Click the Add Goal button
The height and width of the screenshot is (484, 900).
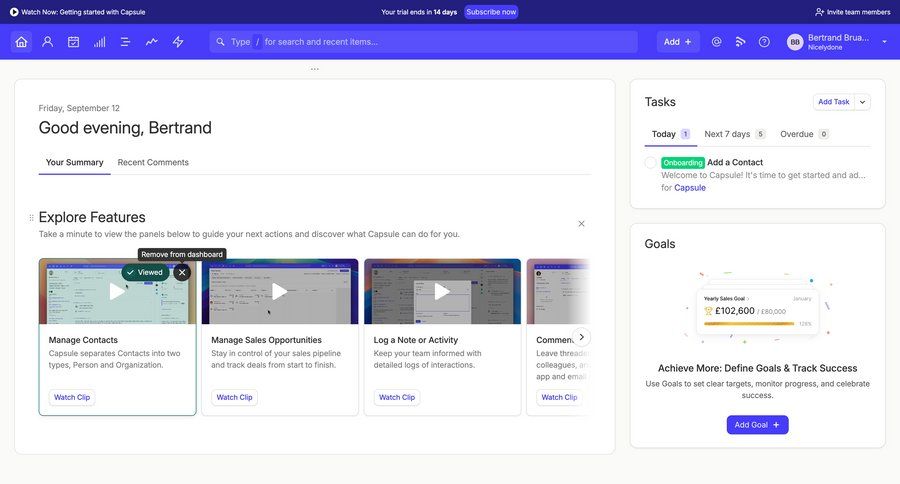coord(757,425)
